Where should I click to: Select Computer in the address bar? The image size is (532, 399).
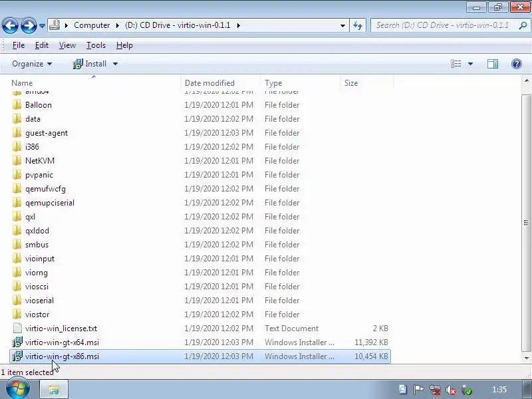tap(92, 25)
